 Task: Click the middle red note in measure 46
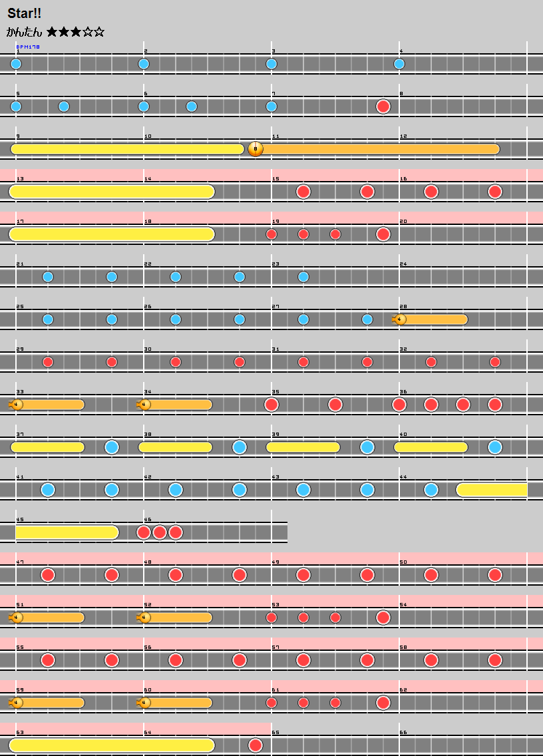tap(160, 532)
